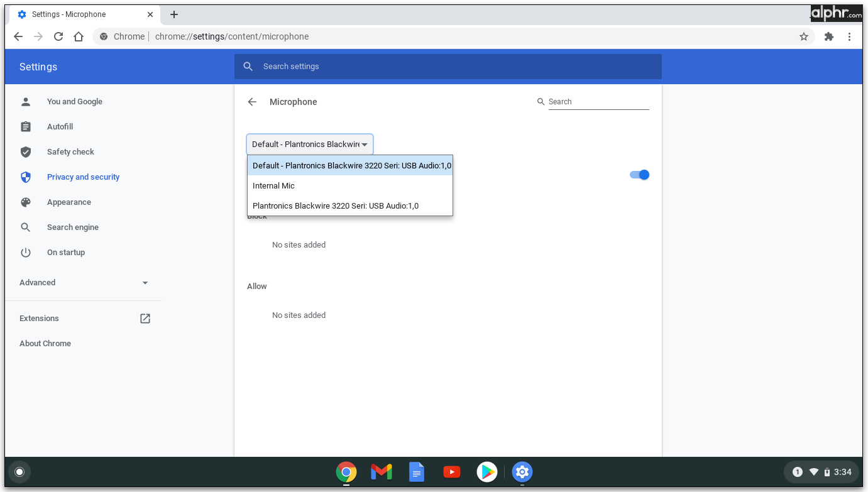Open Chrome three-dot menu
Screen dimensions: 868x492
[849, 36]
